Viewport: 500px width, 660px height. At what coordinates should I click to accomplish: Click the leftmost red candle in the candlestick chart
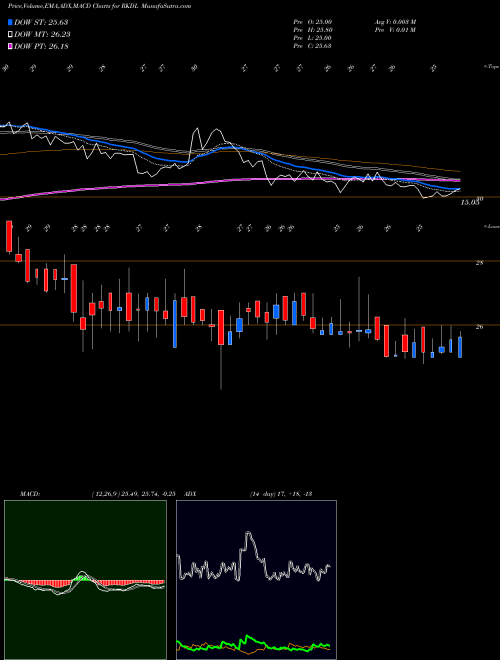(9, 237)
